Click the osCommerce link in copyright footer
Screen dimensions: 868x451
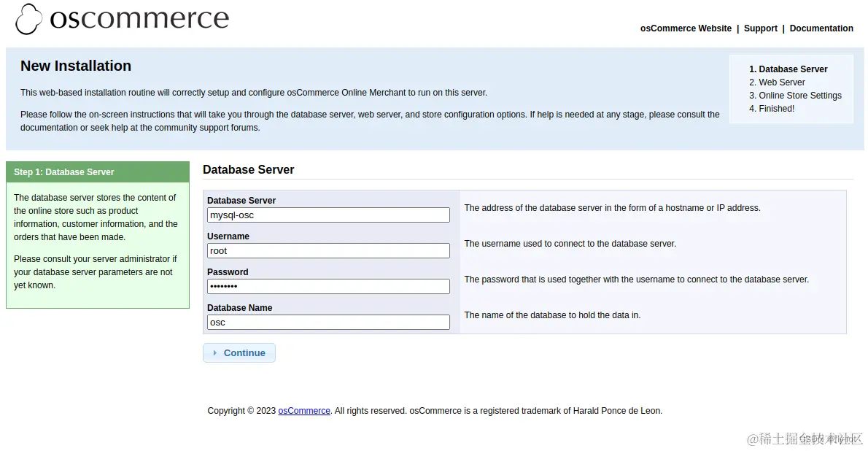click(x=304, y=411)
